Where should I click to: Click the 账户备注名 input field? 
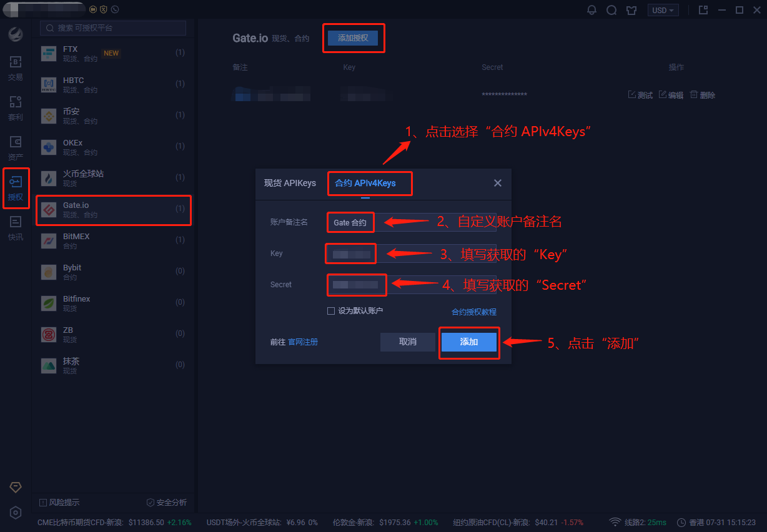point(412,222)
